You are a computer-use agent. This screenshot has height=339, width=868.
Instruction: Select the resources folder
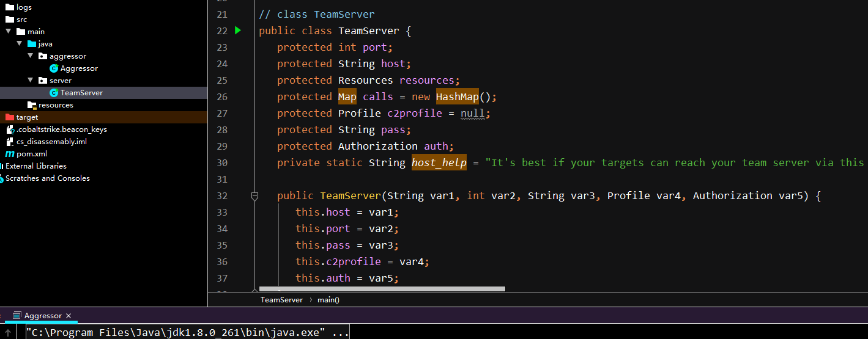click(x=56, y=105)
